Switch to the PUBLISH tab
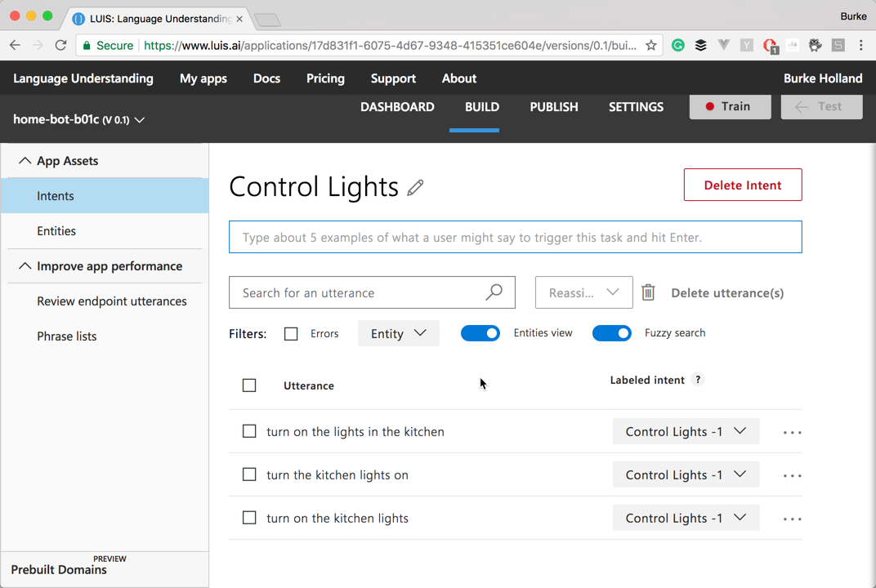Screen dimensions: 876x588 (553, 107)
